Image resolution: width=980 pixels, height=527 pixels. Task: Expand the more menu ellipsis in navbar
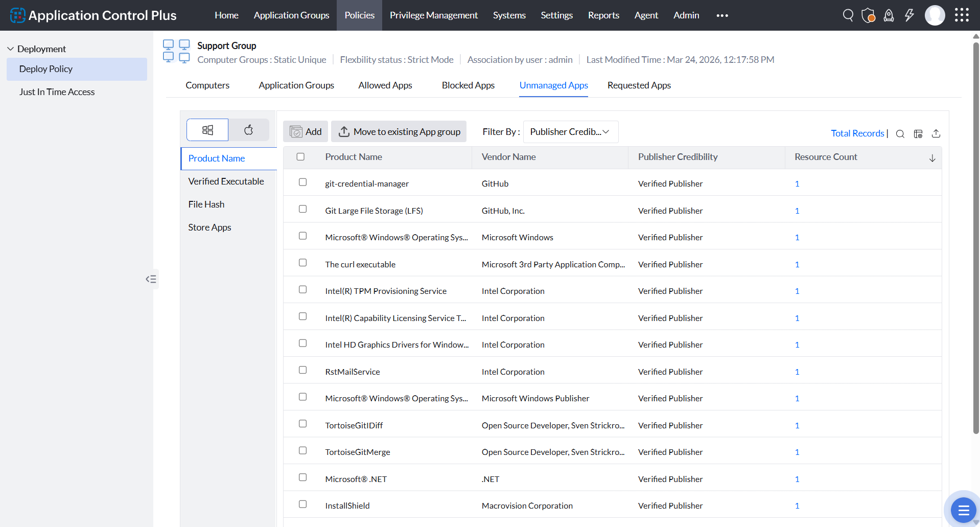722,15
